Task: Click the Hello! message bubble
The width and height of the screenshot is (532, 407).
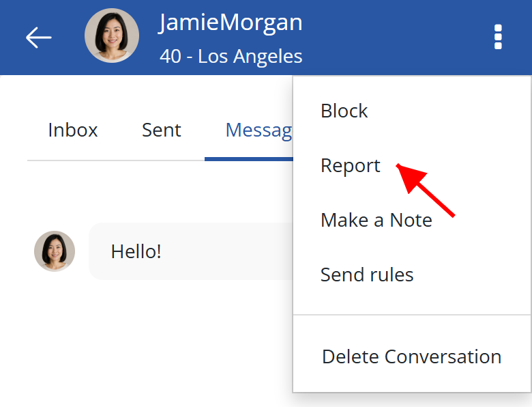Action: point(191,251)
